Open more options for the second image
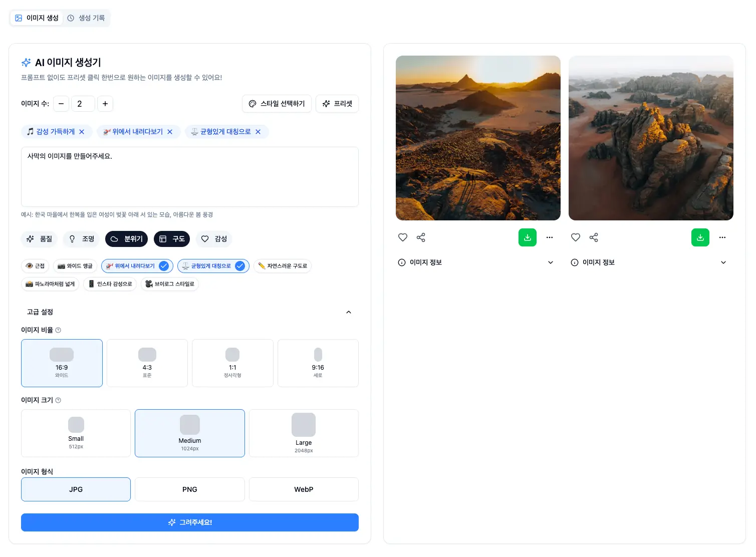 point(722,237)
